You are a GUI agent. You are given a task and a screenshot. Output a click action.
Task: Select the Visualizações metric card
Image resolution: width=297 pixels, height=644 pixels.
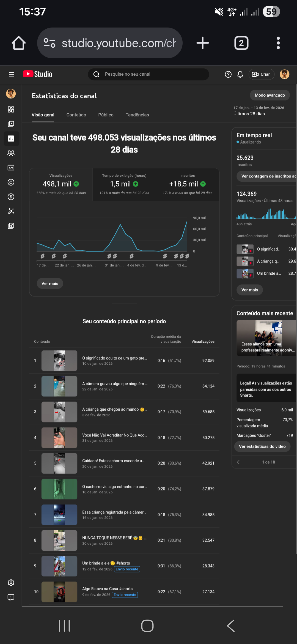point(61,184)
